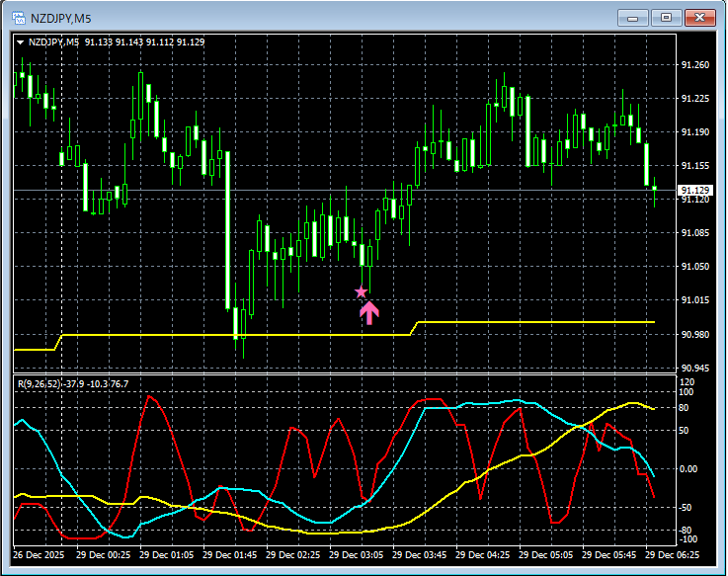Click the indicator scale value 0.00
The image size is (728, 576).
[688, 469]
